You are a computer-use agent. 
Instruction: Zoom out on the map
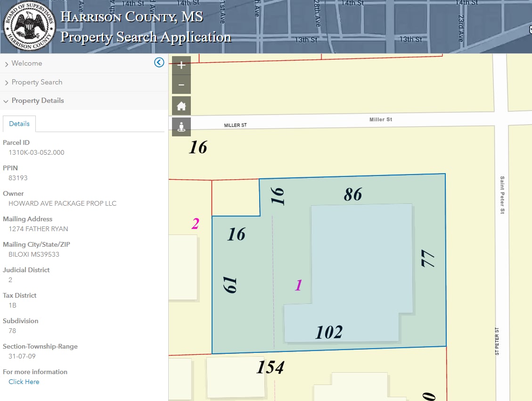(x=181, y=85)
